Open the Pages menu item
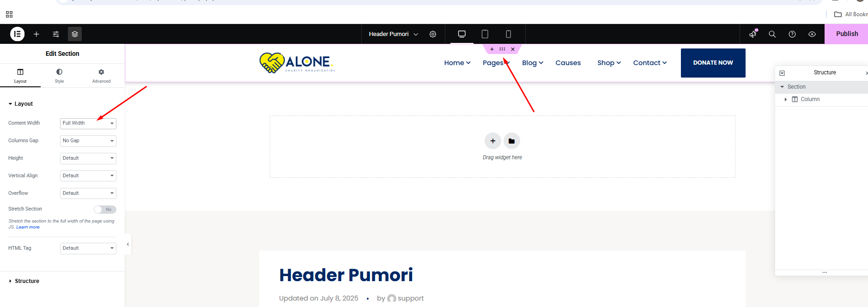The height and width of the screenshot is (307, 868). tap(496, 63)
